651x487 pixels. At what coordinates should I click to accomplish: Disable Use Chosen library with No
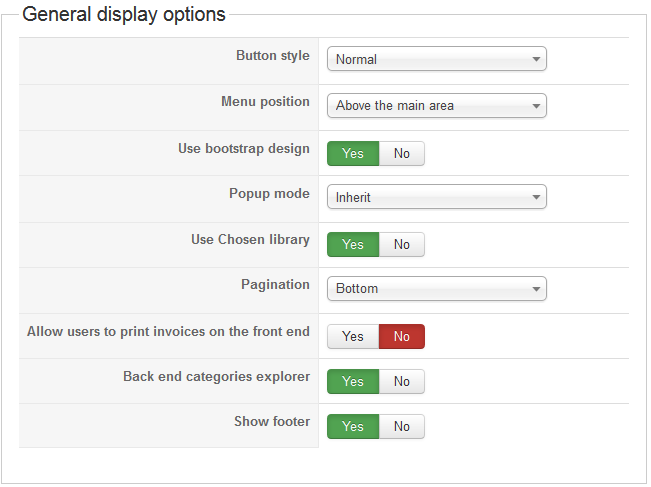click(x=401, y=244)
